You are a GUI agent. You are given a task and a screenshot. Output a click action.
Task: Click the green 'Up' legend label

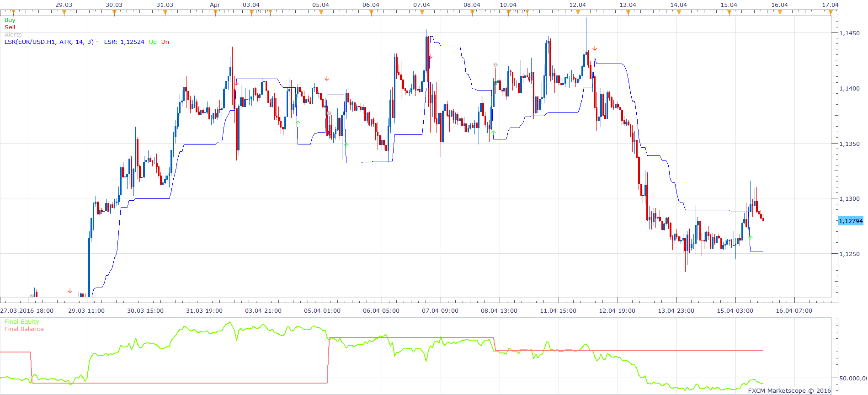click(x=153, y=42)
